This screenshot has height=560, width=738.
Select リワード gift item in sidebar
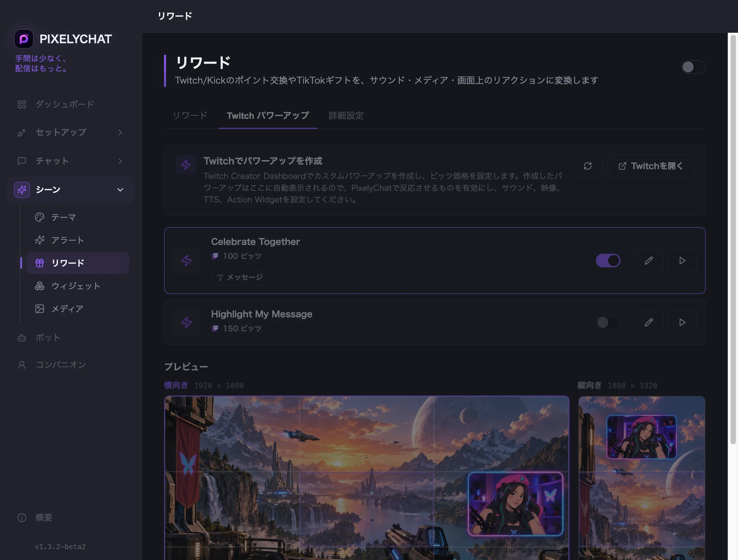pyautogui.click(x=78, y=263)
